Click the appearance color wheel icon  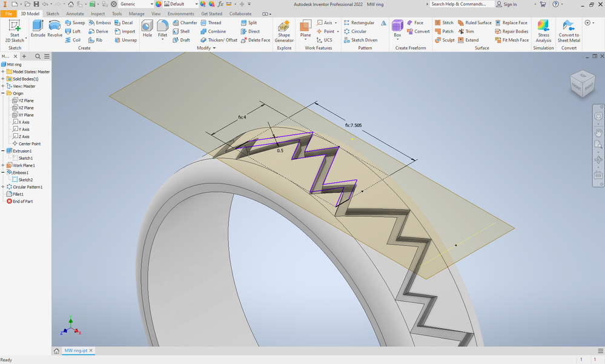[158, 4]
